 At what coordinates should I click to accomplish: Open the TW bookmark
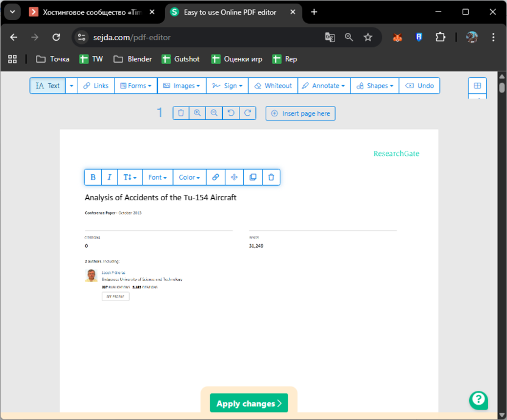pyautogui.click(x=91, y=59)
